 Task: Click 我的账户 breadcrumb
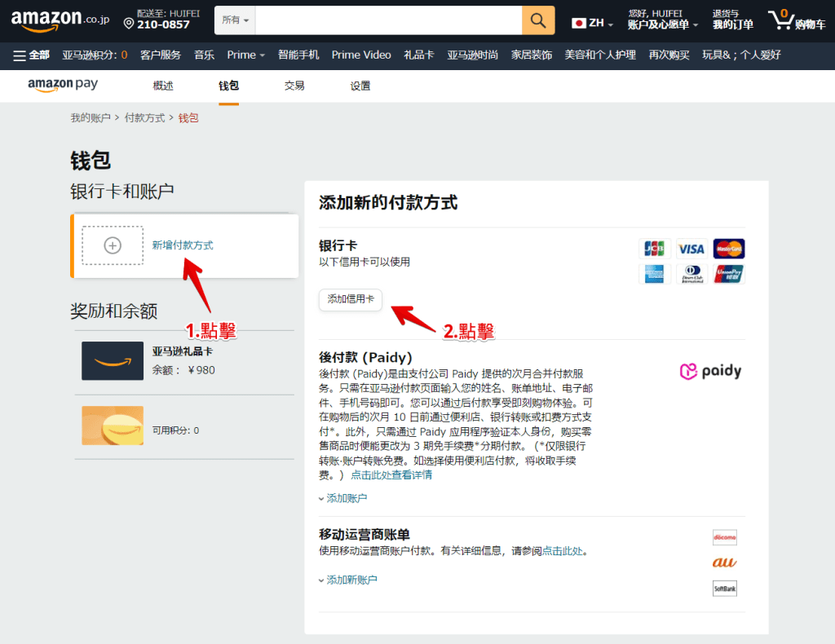pos(91,117)
